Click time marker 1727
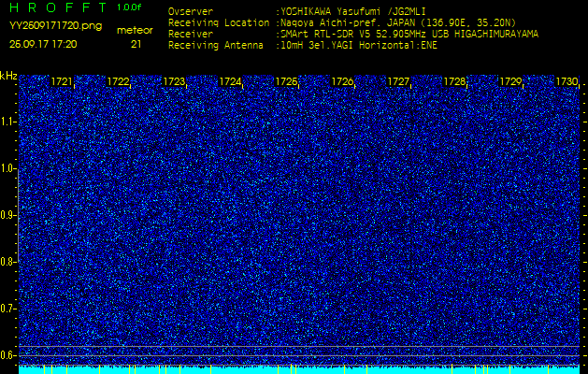This screenshot has height=374, width=588. point(398,81)
